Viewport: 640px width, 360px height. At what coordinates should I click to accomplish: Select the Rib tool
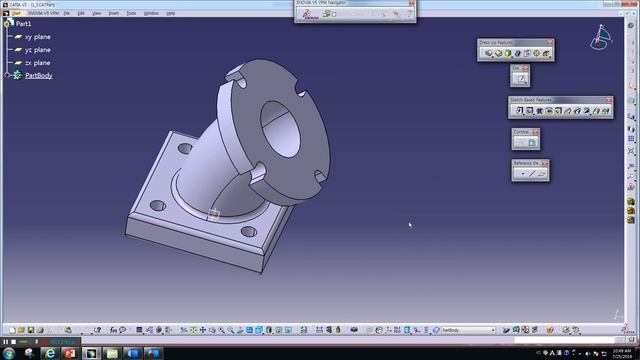(x=568, y=111)
